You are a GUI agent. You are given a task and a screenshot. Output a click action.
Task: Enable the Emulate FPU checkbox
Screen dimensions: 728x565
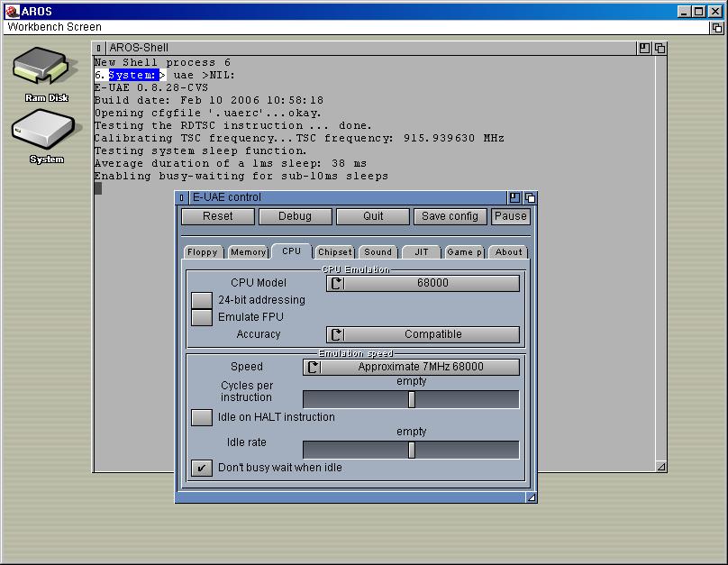(202, 317)
